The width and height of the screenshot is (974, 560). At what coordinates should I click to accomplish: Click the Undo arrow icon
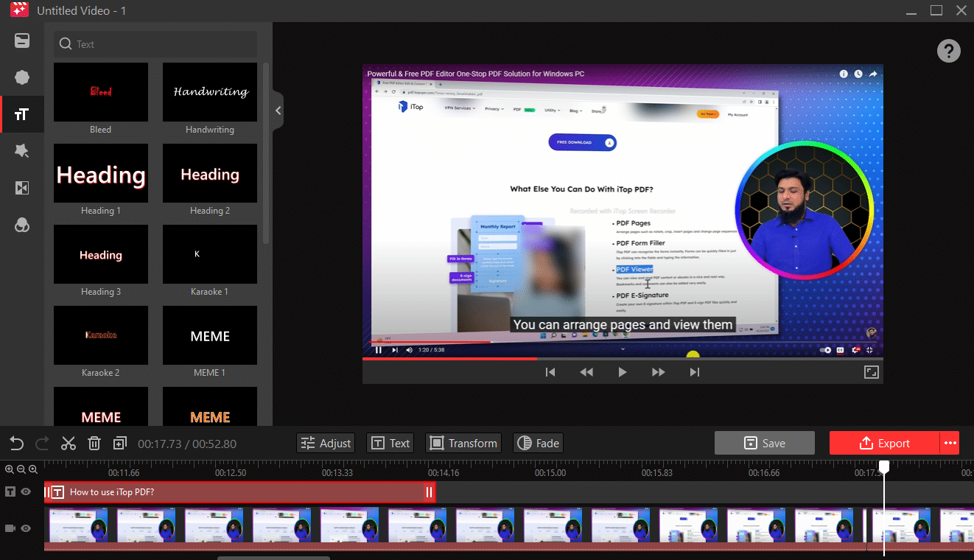(x=16, y=444)
